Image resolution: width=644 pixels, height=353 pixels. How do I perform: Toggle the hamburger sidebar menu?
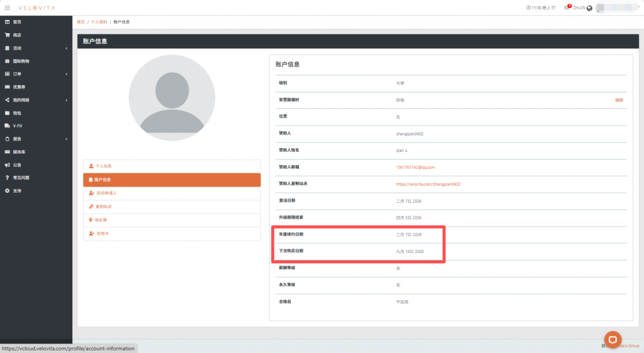[x=7, y=8]
